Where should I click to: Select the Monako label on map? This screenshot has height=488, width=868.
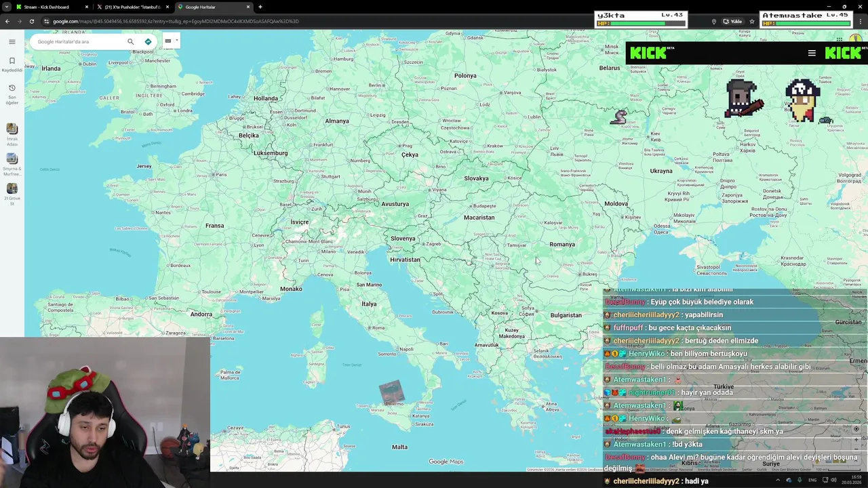291,289
